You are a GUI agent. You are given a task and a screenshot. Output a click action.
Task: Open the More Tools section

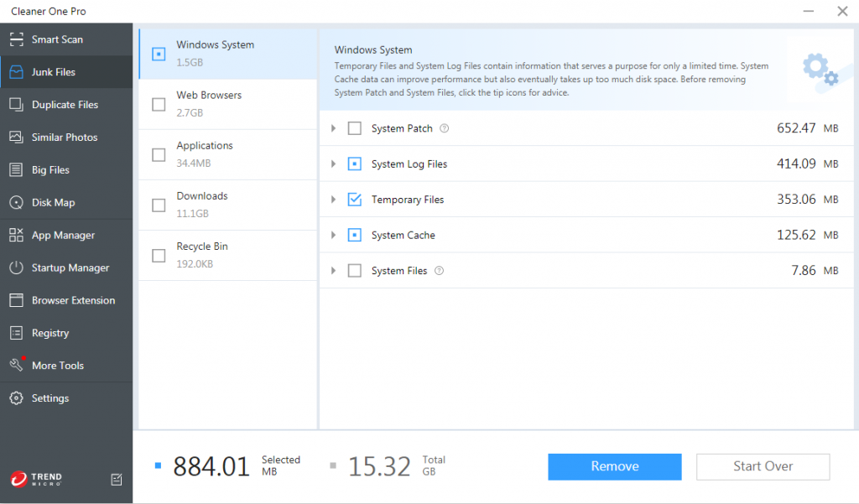[x=58, y=365]
